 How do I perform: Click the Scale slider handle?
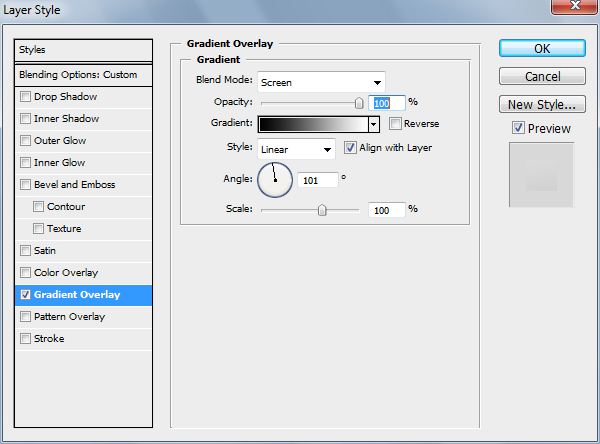tap(322, 210)
